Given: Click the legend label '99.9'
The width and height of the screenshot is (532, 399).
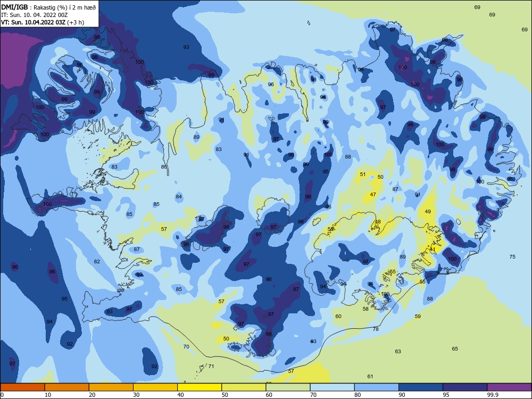Looking at the screenshot, I should point(493,395).
